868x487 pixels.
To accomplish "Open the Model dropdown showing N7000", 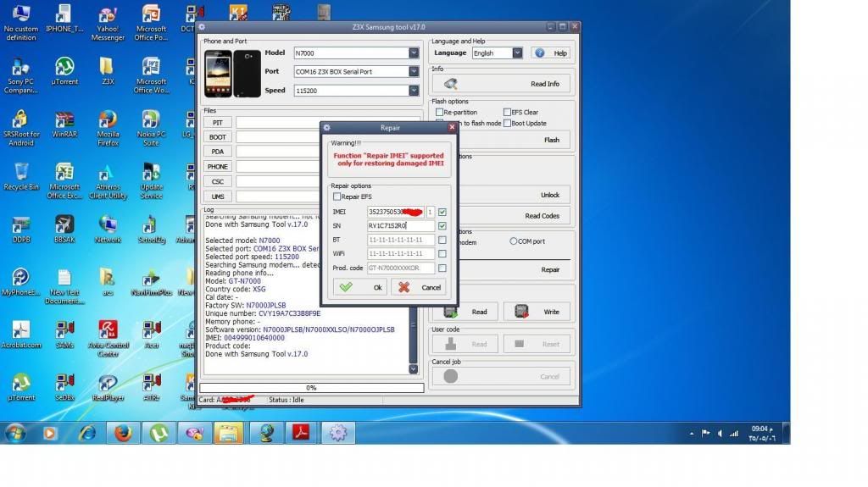I will pyautogui.click(x=414, y=53).
